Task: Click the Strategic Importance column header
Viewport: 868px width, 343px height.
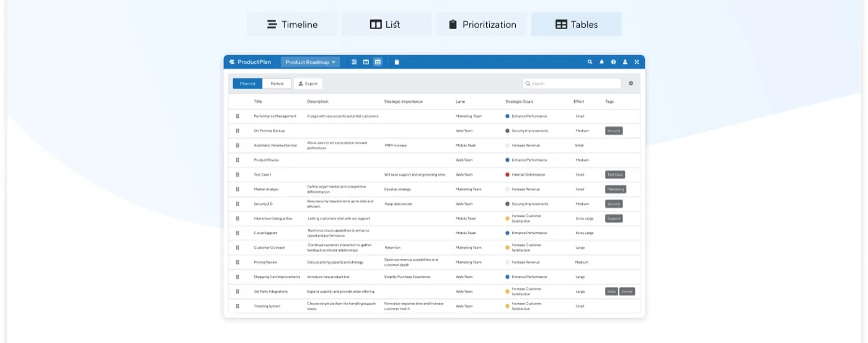Action: click(404, 102)
